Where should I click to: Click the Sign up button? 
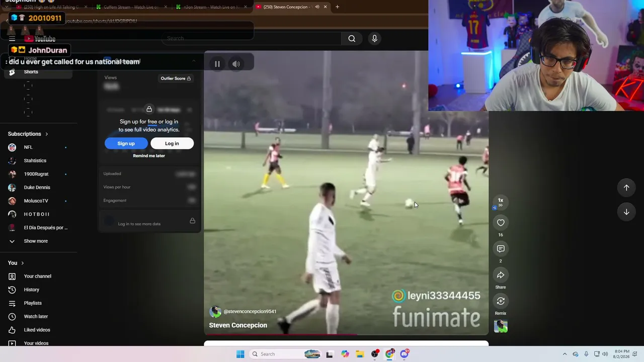click(126, 144)
